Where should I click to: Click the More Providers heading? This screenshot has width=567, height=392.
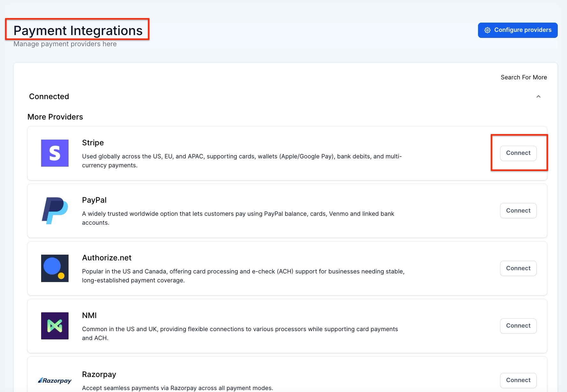(x=55, y=117)
